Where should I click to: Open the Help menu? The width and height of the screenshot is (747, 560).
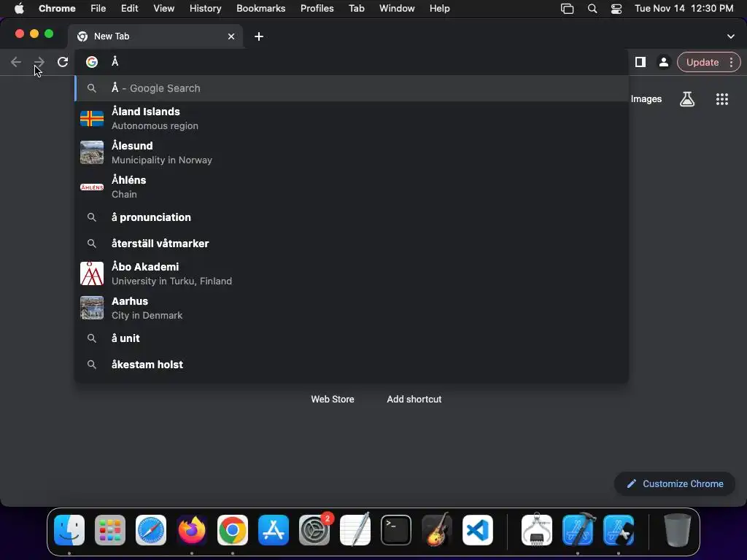pyautogui.click(x=439, y=9)
